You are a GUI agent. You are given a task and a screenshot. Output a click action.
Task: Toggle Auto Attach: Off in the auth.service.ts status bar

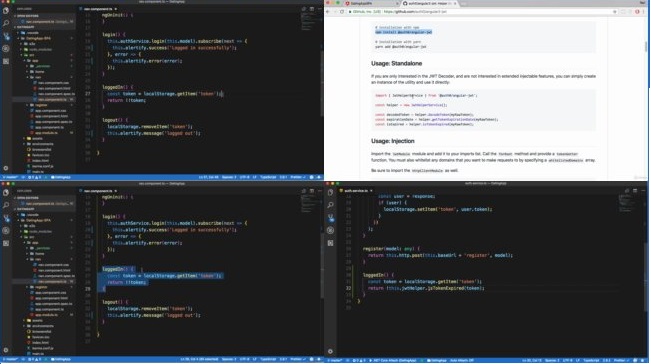pyautogui.click(x=462, y=360)
